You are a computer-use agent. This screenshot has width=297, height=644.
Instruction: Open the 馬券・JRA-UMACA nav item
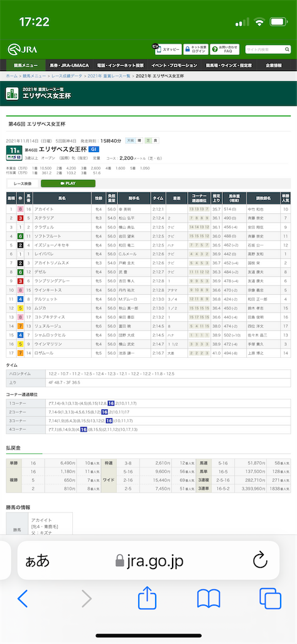(x=70, y=65)
